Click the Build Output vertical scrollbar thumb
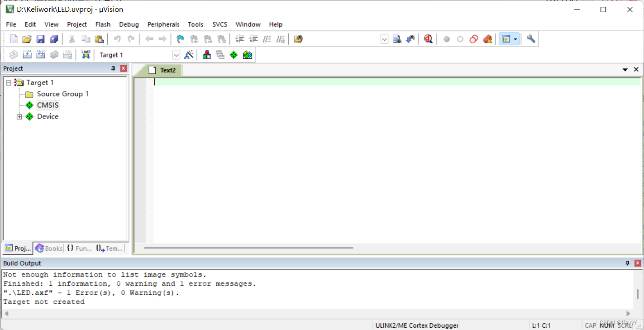The height and width of the screenshot is (330, 644). [638, 294]
